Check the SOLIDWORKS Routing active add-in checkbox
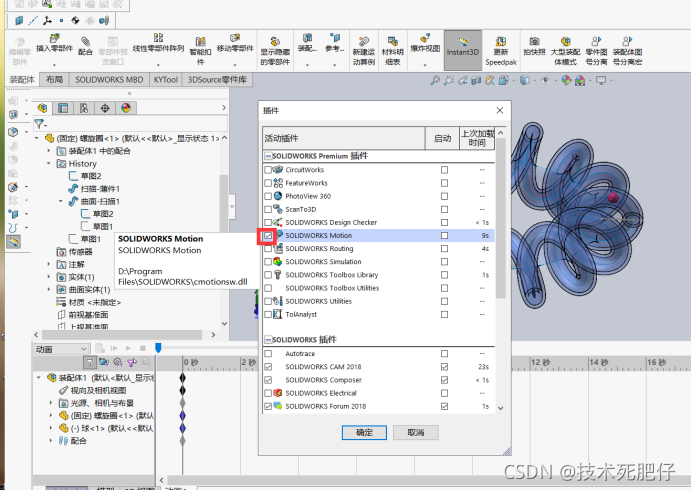Viewport: 691px width, 490px height. (268, 249)
